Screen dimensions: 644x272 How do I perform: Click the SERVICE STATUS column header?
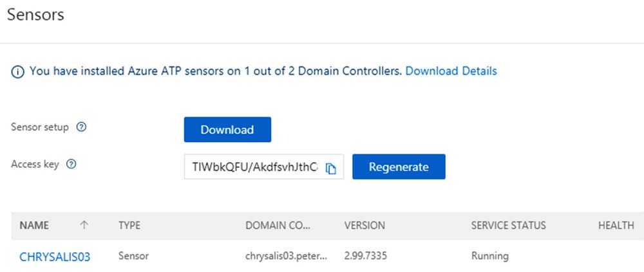[x=508, y=226]
